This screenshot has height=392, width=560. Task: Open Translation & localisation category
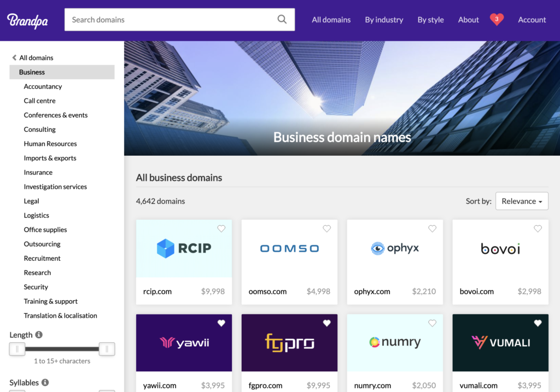click(x=60, y=315)
